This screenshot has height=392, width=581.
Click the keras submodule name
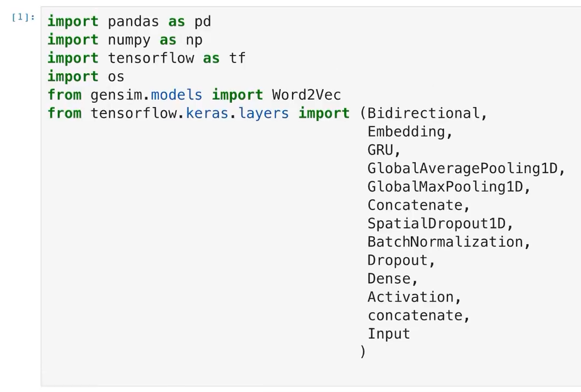point(207,113)
